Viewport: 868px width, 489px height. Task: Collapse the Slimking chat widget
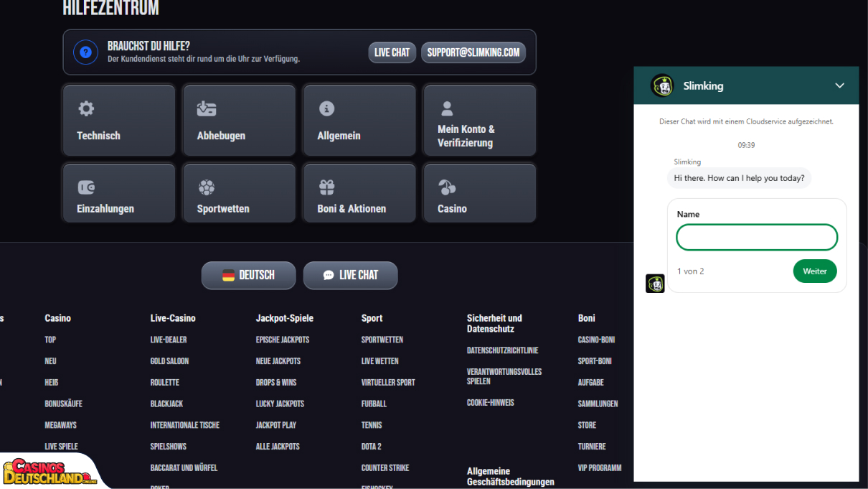point(840,85)
